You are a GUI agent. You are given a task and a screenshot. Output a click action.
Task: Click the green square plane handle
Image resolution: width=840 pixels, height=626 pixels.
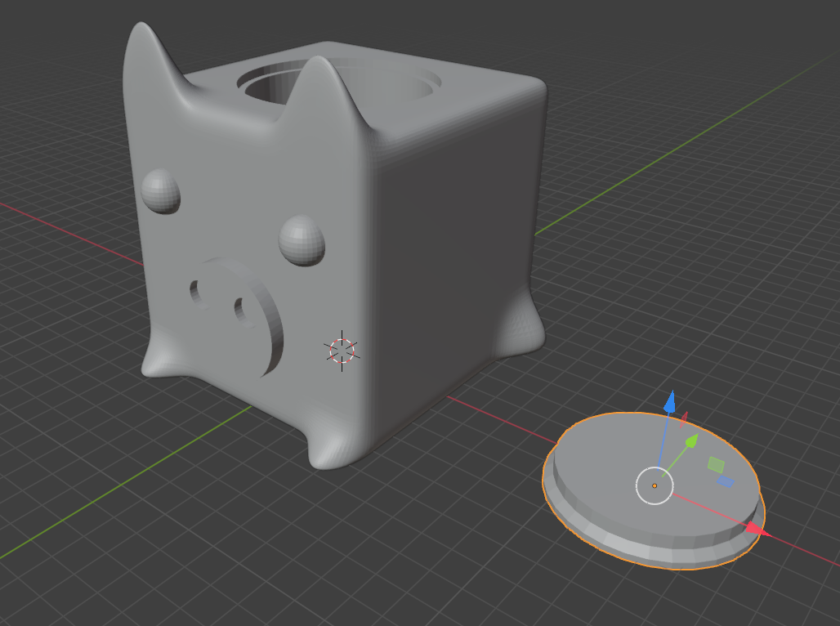click(x=717, y=464)
